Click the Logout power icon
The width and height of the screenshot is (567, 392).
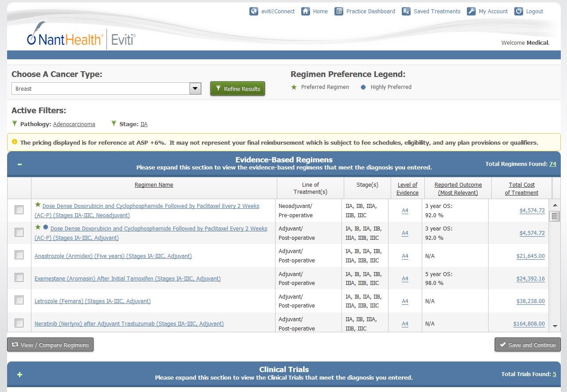tap(519, 12)
